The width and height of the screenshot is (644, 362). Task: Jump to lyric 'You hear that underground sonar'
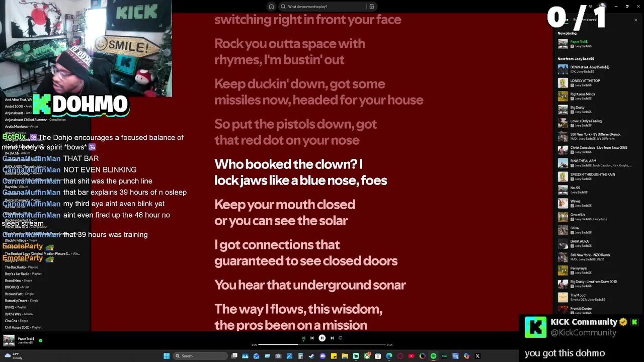(310, 285)
